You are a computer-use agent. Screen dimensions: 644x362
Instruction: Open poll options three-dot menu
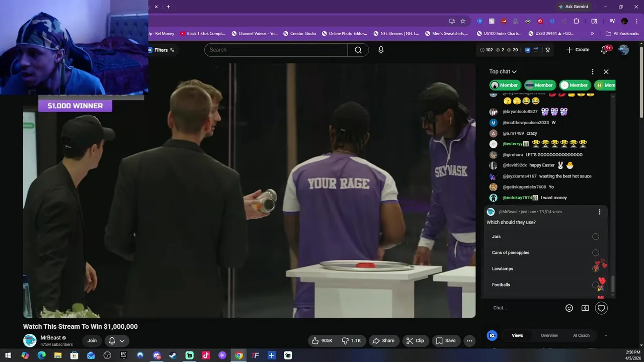point(599,212)
